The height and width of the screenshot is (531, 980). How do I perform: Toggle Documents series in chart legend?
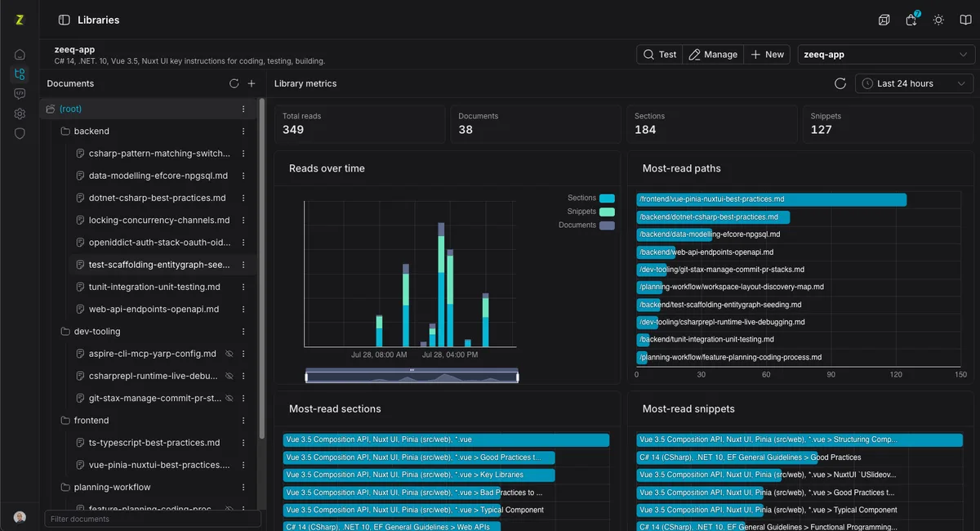click(x=586, y=225)
